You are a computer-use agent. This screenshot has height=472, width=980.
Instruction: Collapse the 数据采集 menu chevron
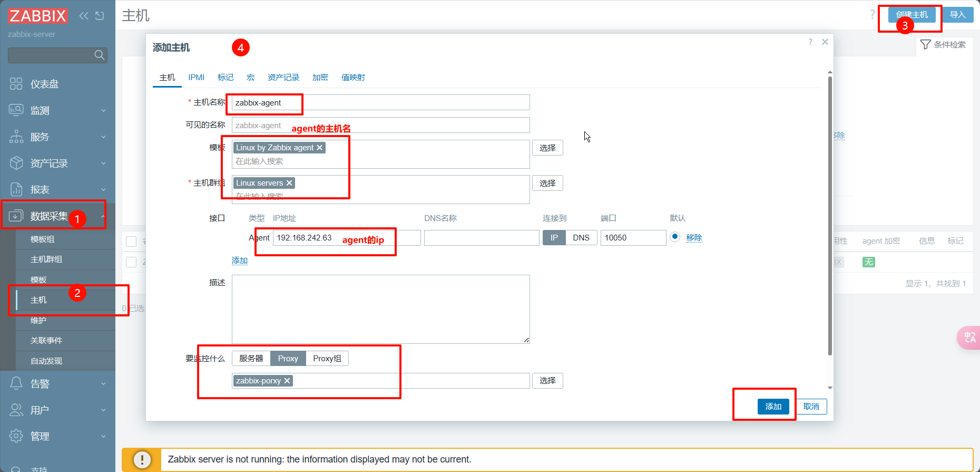pyautogui.click(x=103, y=216)
